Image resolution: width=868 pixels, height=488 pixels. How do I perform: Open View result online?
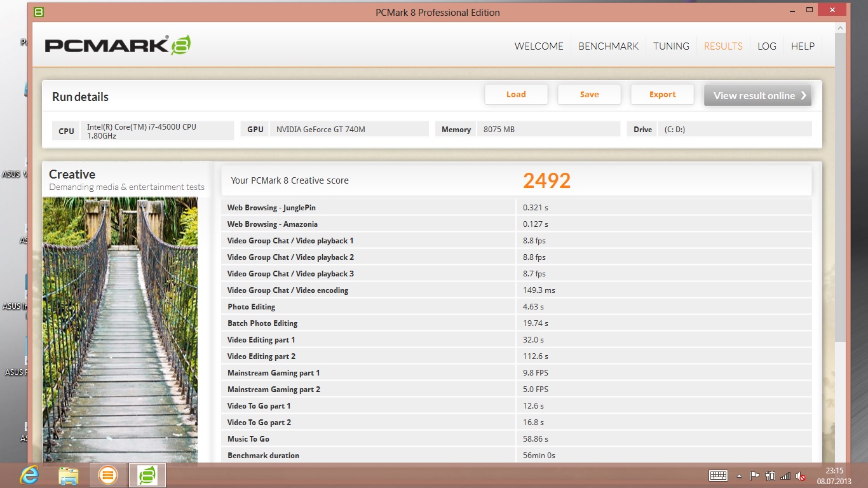[757, 95]
